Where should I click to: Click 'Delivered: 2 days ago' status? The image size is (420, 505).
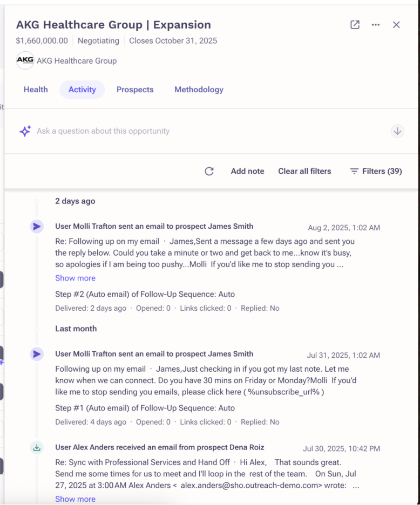pos(91,308)
